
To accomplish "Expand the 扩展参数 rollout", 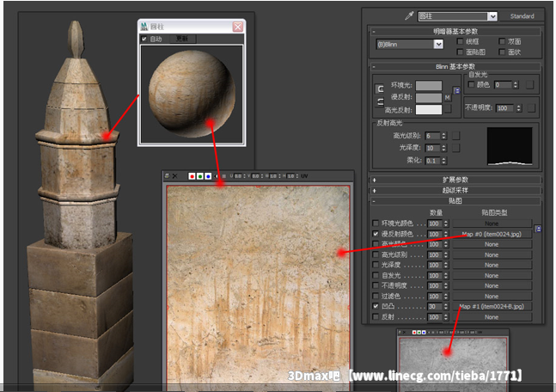I will [455, 180].
